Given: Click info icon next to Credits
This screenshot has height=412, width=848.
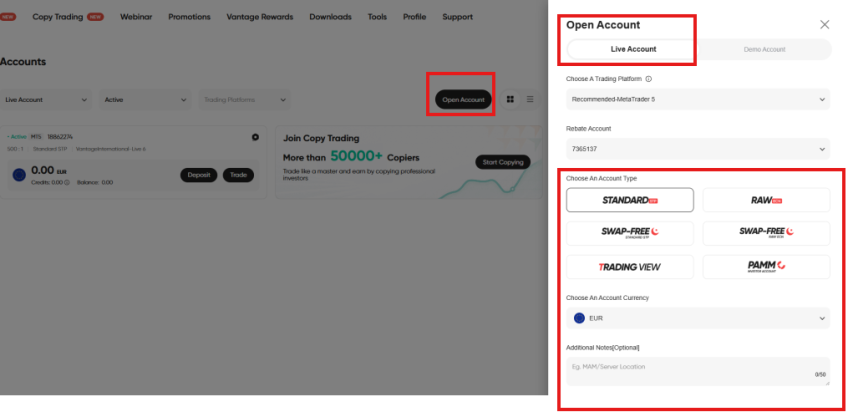Looking at the screenshot, I should [x=67, y=183].
